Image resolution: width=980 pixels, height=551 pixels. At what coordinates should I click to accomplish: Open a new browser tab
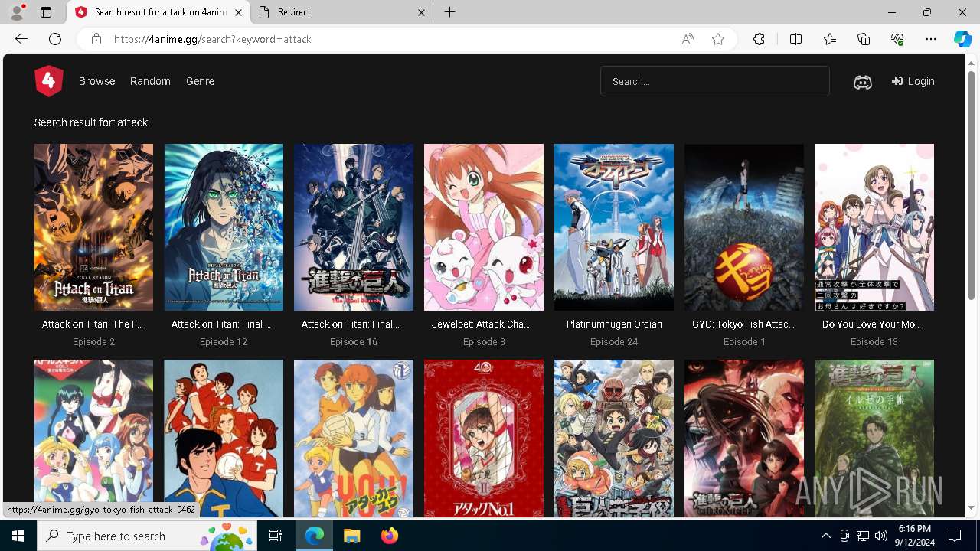[x=449, y=12]
